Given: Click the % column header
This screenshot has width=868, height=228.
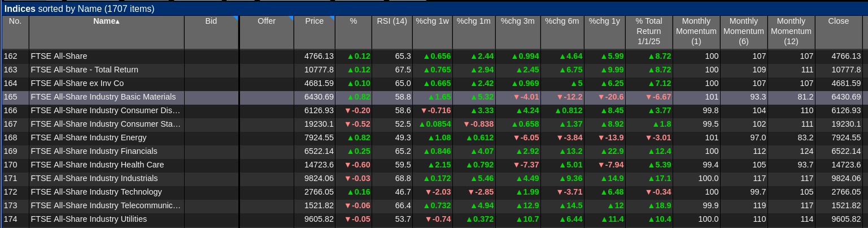Looking at the screenshot, I should pos(354,32).
